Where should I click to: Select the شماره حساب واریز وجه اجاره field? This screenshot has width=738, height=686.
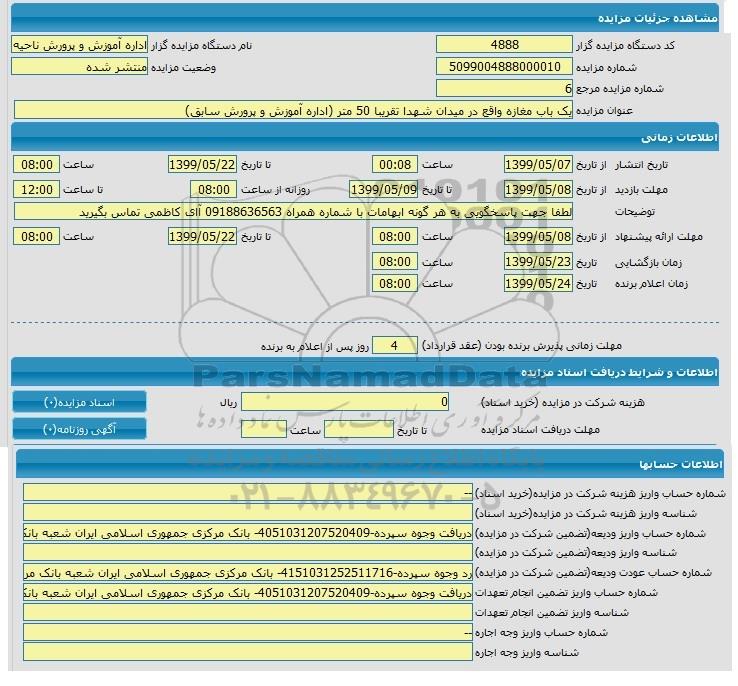(x=248, y=632)
